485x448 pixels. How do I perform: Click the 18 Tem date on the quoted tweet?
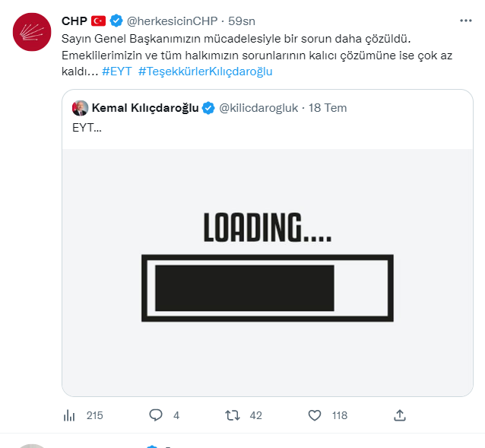pos(328,108)
